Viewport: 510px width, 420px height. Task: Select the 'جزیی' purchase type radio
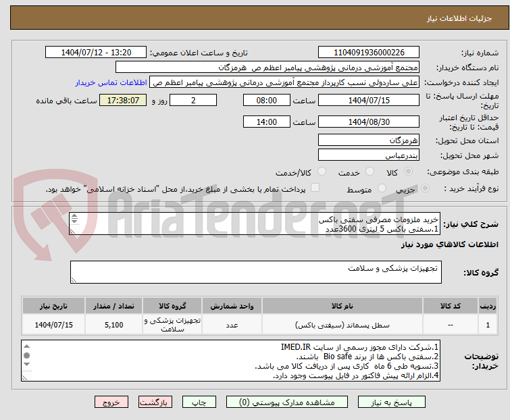click(x=425, y=188)
